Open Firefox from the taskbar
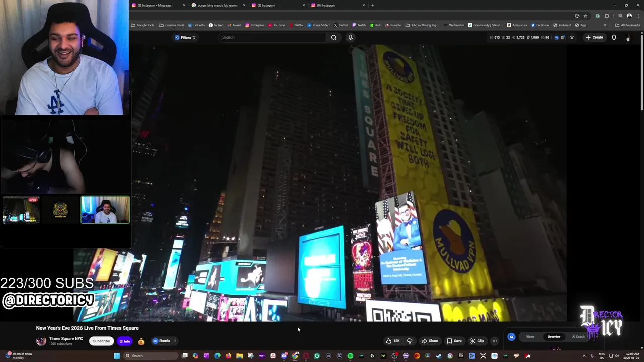This screenshot has height=362, width=644. (228, 356)
